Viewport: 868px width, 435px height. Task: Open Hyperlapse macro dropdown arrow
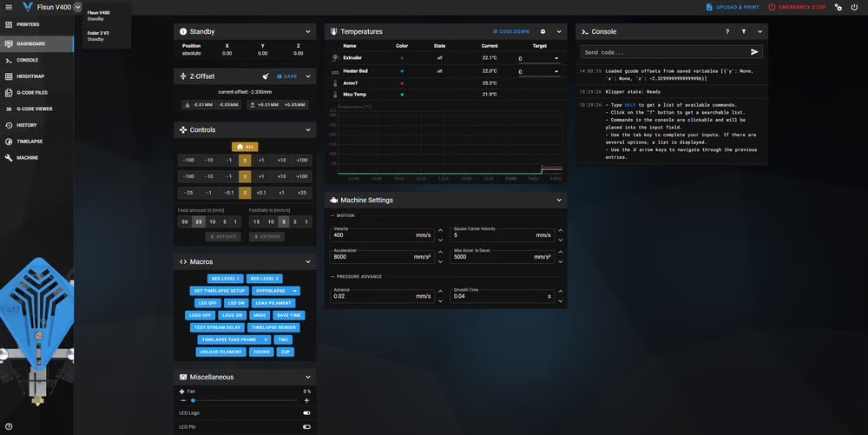pos(294,291)
